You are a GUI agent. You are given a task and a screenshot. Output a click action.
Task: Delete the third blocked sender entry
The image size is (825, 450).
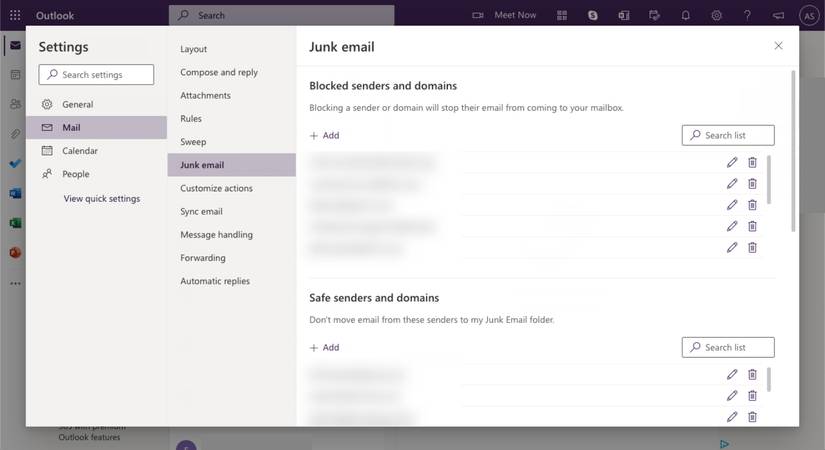pyautogui.click(x=752, y=205)
